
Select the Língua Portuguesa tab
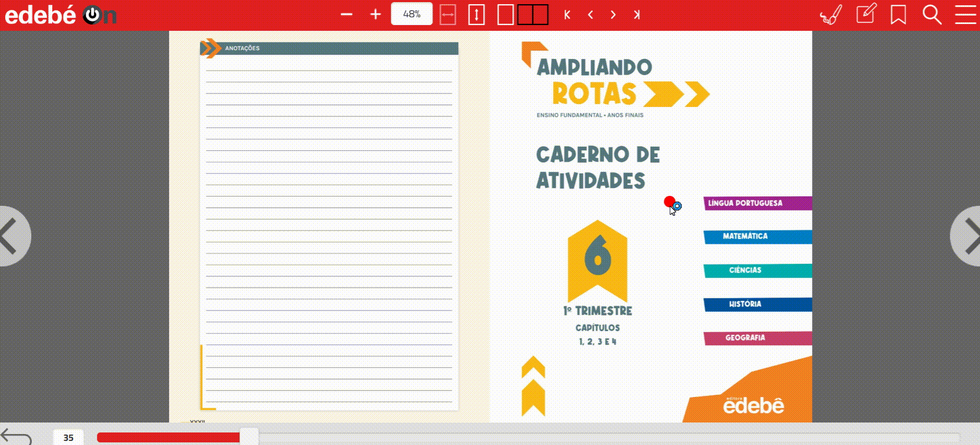pos(758,203)
